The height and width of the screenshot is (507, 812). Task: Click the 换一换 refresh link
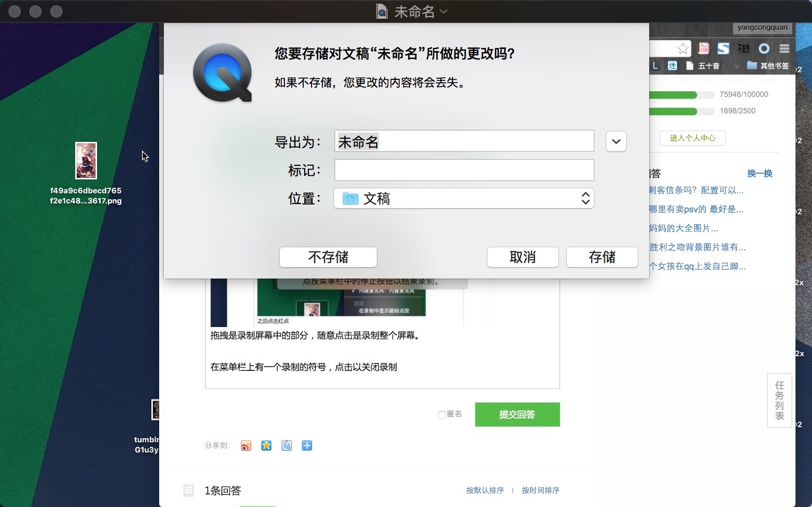click(x=760, y=173)
